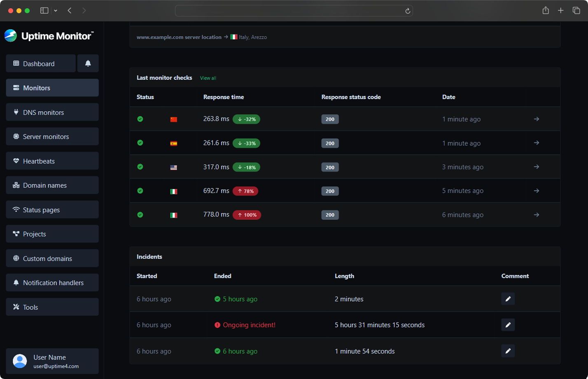Select Domain names in the sidebar
The width and height of the screenshot is (588, 379).
coord(52,185)
